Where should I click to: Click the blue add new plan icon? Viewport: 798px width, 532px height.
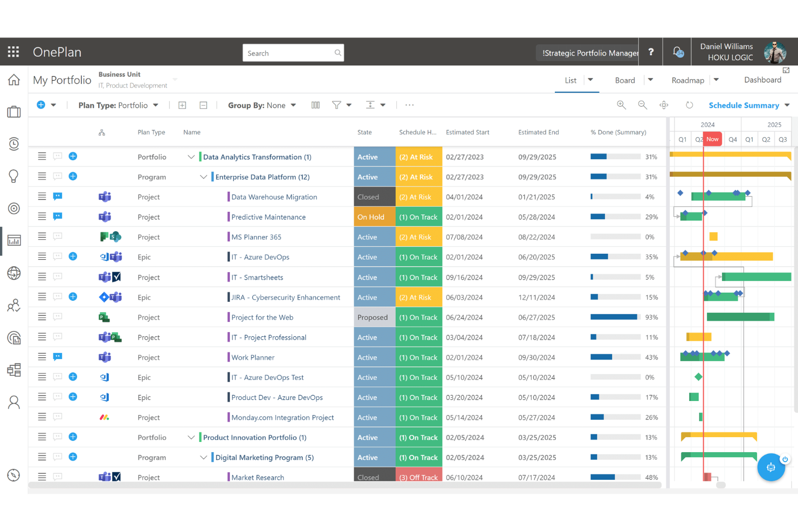click(41, 105)
